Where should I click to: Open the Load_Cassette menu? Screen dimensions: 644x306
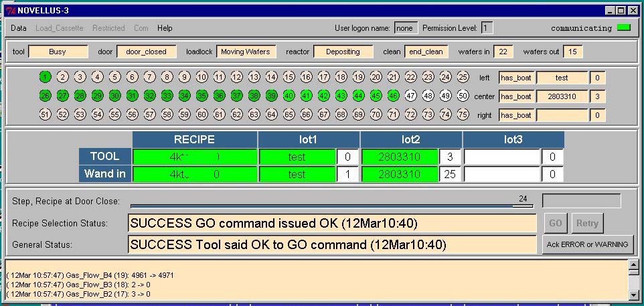tap(59, 28)
